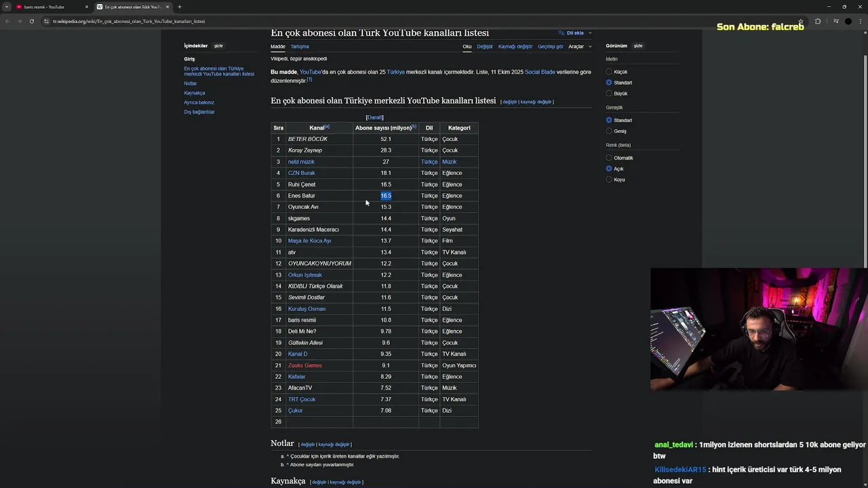This screenshot has height=488, width=868.
Task: Switch to the Tartışma tab
Action: pyautogui.click(x=300, y=47)
